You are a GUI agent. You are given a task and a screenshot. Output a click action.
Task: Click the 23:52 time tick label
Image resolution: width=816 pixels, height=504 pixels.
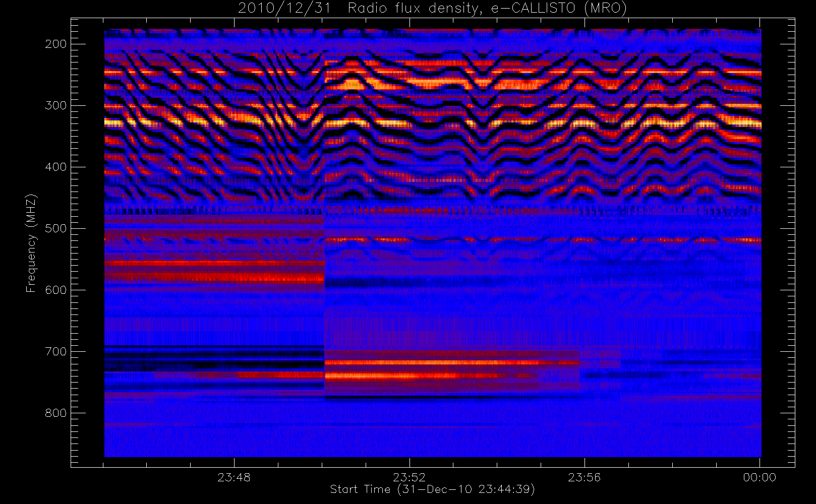tap(410, 477)
